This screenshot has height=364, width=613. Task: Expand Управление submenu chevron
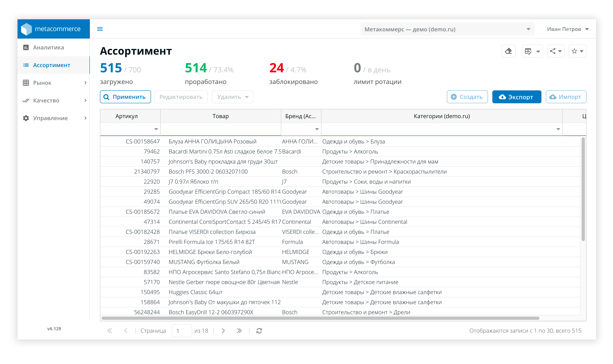(85, 118)
